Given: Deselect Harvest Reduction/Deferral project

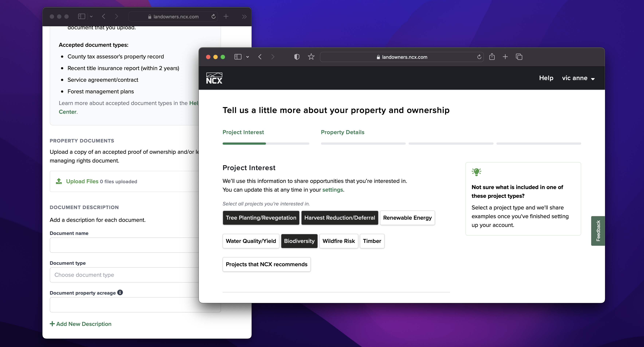Looking at the screenshot, I should tap(340, 218).
